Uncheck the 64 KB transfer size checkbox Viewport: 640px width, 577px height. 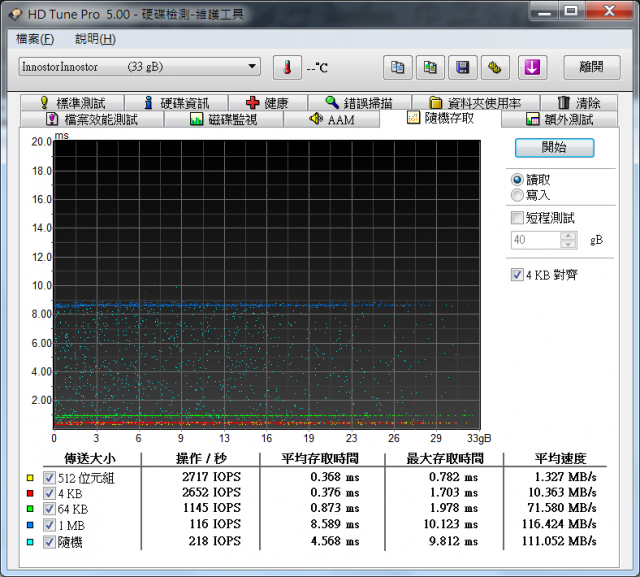pos(49,509)
